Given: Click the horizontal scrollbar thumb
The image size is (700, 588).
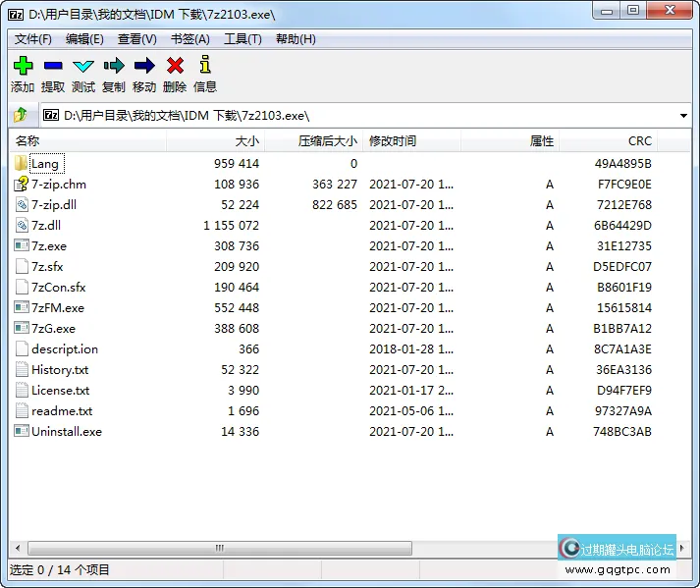Looking at the screenshot, I should click(220, 548).
